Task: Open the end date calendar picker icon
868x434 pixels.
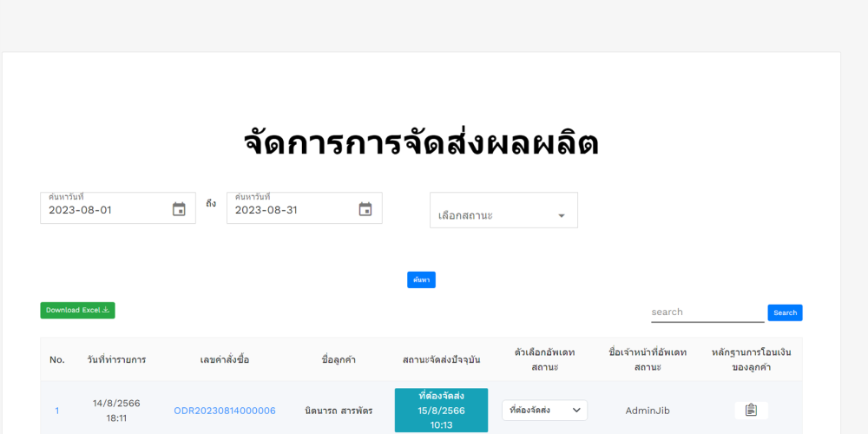Action: [365, 209]
